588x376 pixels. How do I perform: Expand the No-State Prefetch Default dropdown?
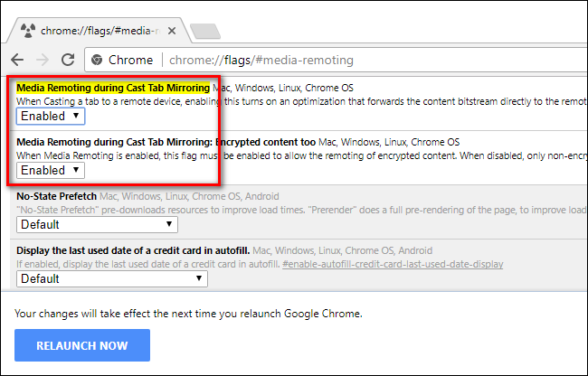pos(98,224)
